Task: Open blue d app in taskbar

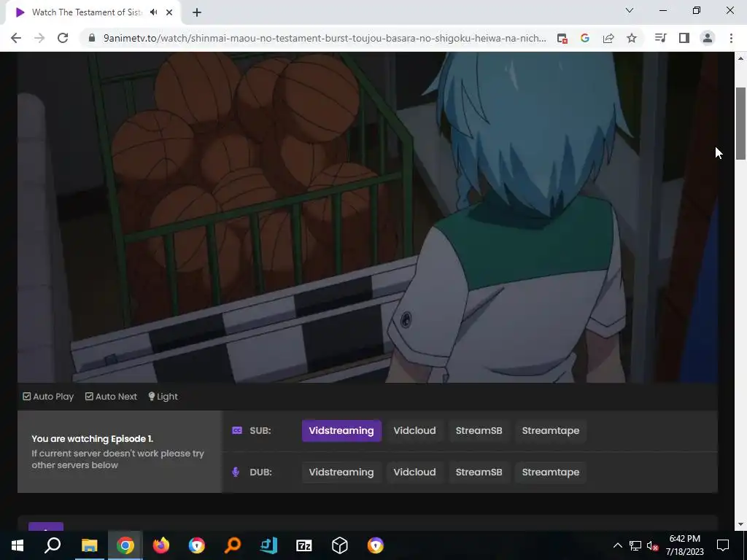Action: 268,545
